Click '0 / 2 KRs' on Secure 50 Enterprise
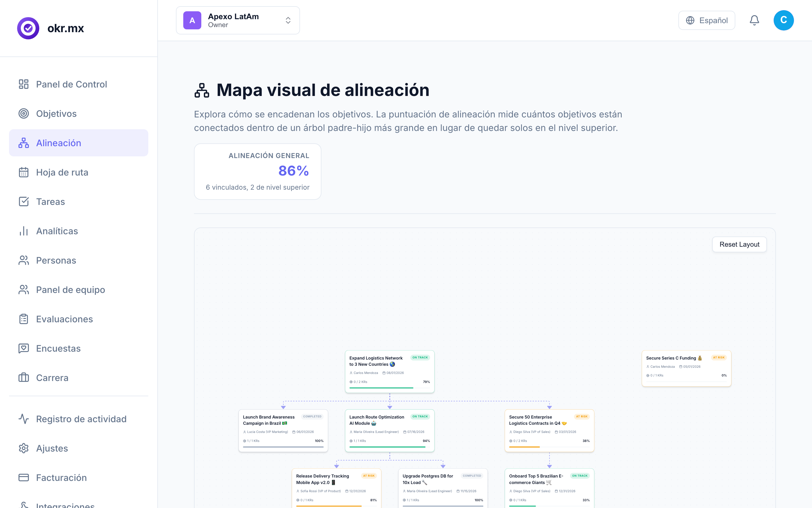 tap(520, 441)
